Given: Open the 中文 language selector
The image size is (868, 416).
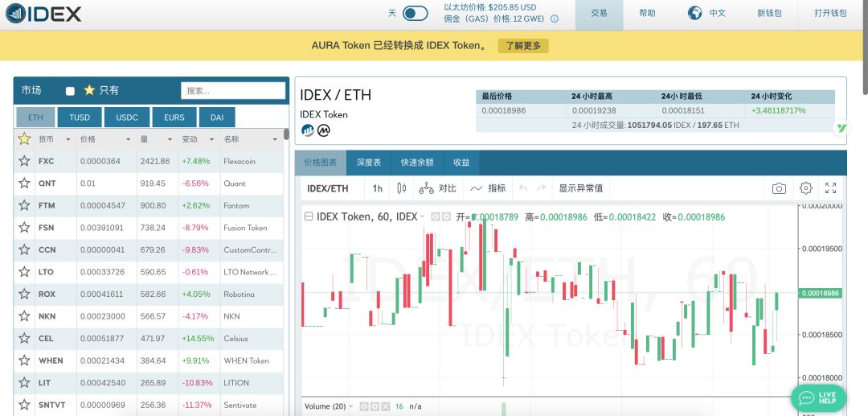Looking at the screenshot, I should tap(718, 14).
